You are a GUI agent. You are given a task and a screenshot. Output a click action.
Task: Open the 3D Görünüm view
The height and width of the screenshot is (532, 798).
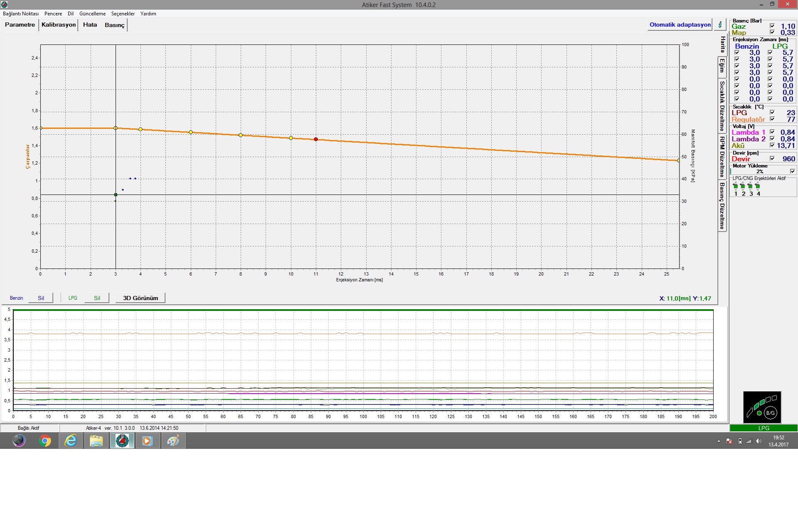tap(140, 298)
